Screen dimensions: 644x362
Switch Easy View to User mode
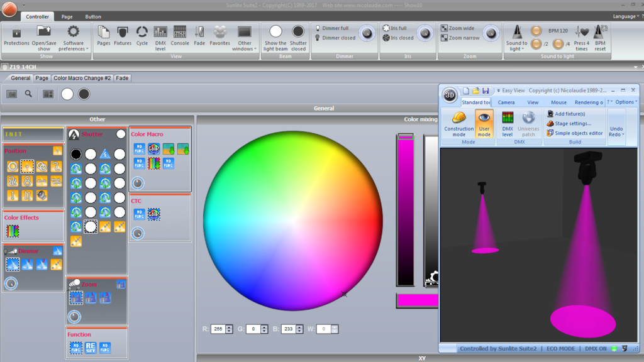tap(484, 124)
